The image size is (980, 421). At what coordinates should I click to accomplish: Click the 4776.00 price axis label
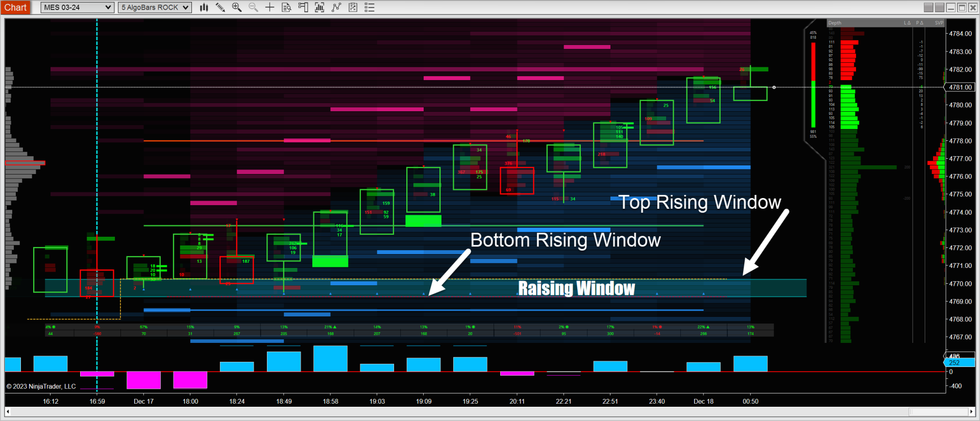(960, 177)
